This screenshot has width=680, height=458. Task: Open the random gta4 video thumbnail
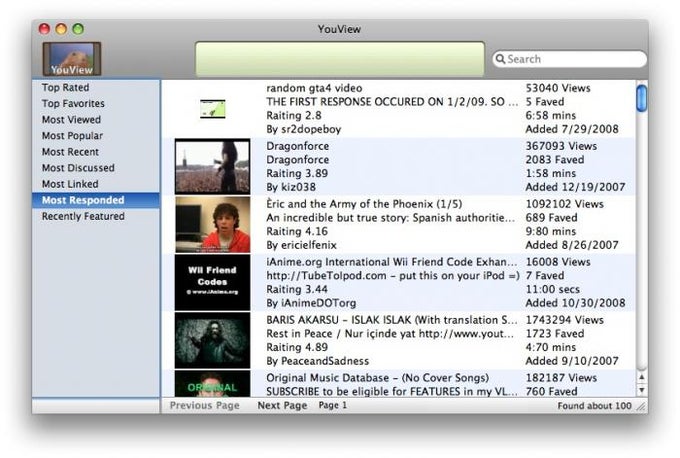(212, 109)
